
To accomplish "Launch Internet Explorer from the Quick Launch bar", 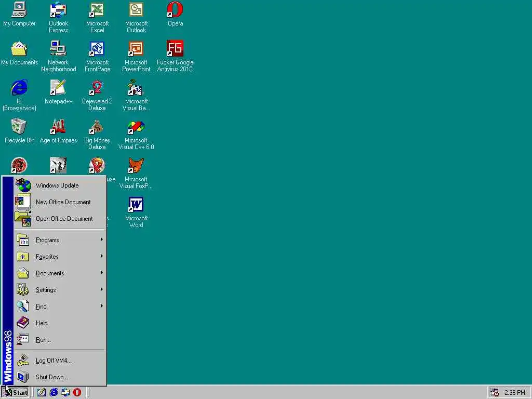I will [x=54, y=392].
